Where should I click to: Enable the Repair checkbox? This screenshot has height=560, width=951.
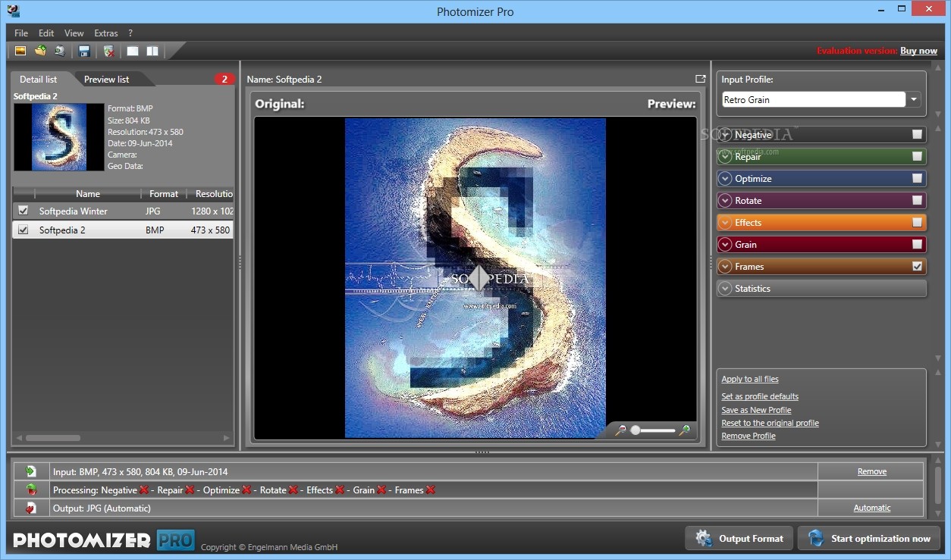(x=918, y=157)
